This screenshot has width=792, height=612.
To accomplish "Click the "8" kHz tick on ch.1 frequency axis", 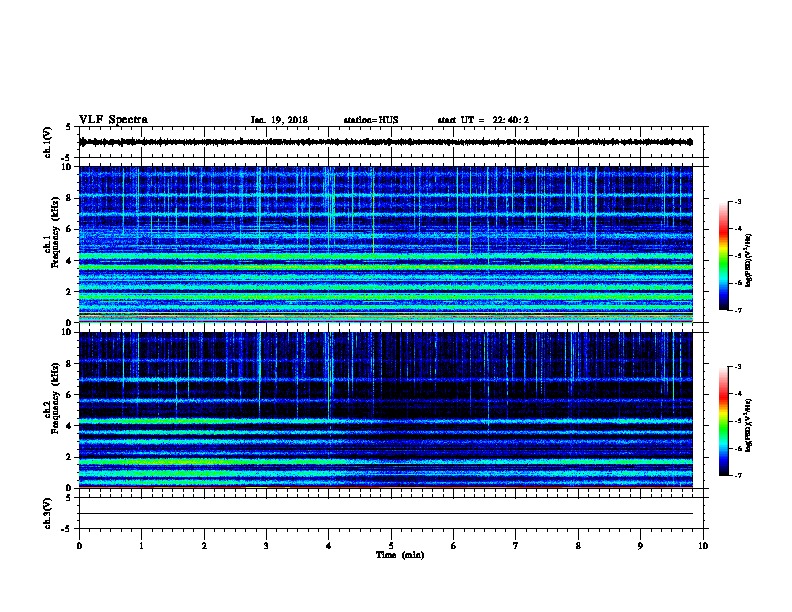I will [x=69, y=198].
